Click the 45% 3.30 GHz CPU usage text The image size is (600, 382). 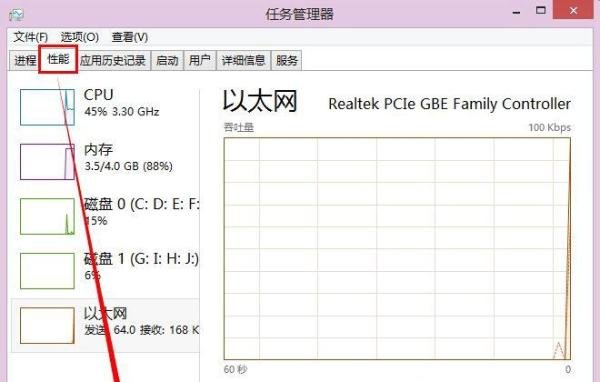coord(122,112)
